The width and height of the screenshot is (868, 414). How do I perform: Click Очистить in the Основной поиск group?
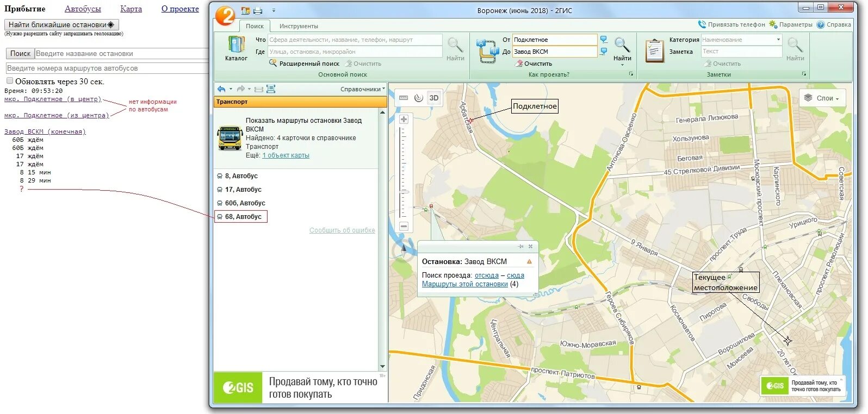(x=363, y=64)
